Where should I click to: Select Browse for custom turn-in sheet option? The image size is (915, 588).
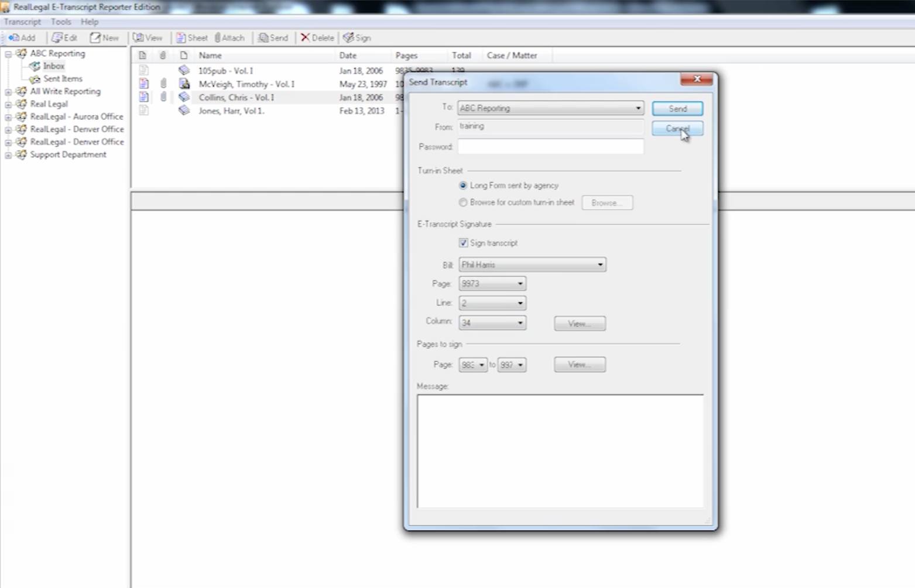click(x=463, y=202)
